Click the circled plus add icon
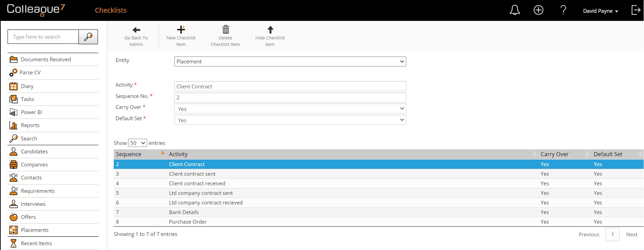Image resolution: width=644 pixels, height=250 pixels. tap(538, 10)
